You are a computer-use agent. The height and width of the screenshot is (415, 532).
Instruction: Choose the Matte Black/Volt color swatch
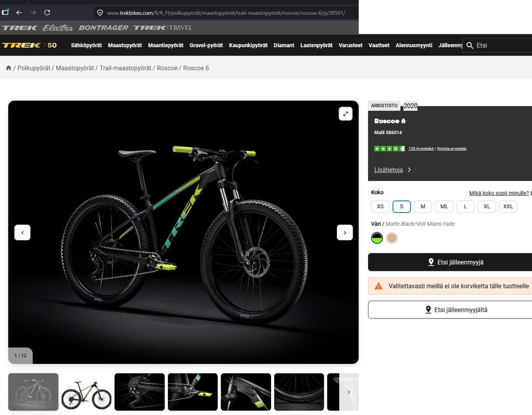point(377,237)
